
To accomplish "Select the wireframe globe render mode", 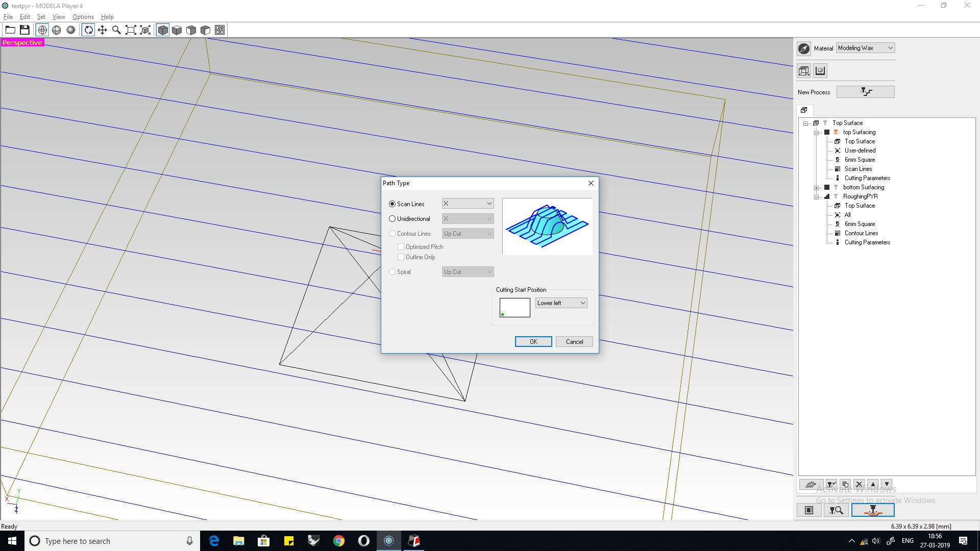I will click(42, 30).
